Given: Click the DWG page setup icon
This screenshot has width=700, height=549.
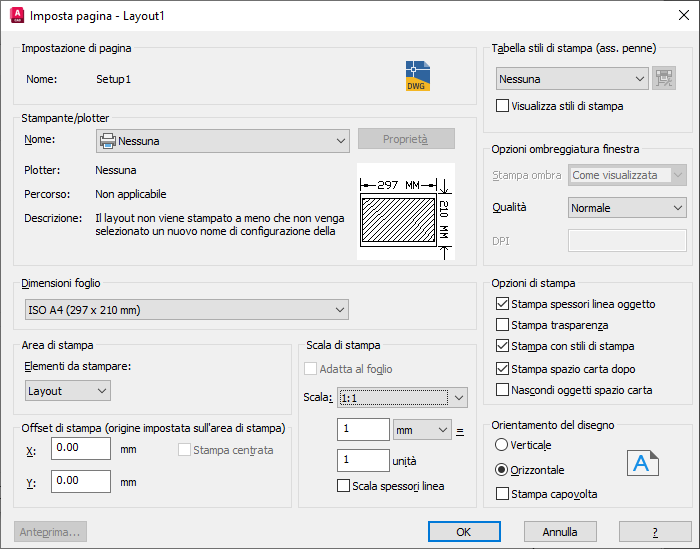Looking at the screenshot, I should pos(418,76).
